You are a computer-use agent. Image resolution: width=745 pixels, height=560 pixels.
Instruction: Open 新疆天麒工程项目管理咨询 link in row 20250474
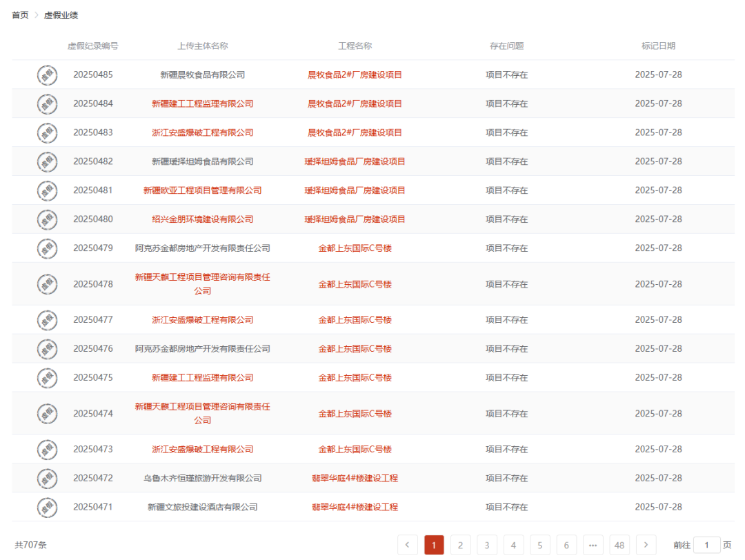[x=202, y=413]
